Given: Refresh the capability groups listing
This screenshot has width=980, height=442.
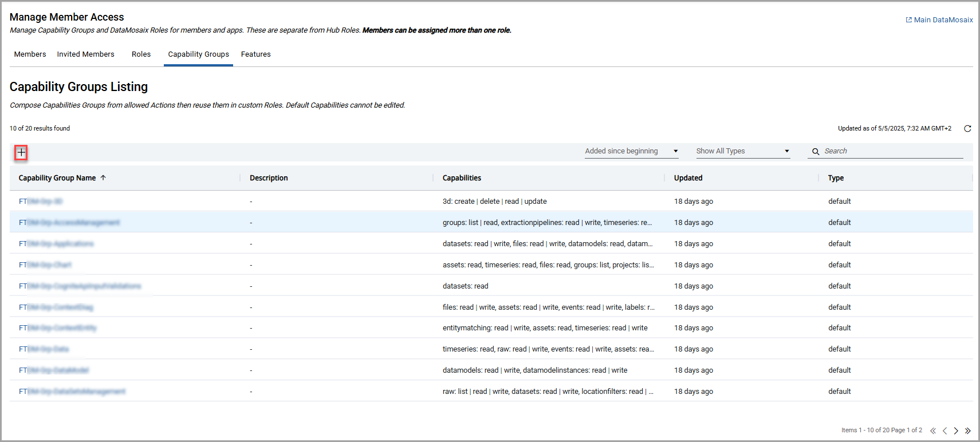Looking at the screenshot, I should click(x=967, y=129).
